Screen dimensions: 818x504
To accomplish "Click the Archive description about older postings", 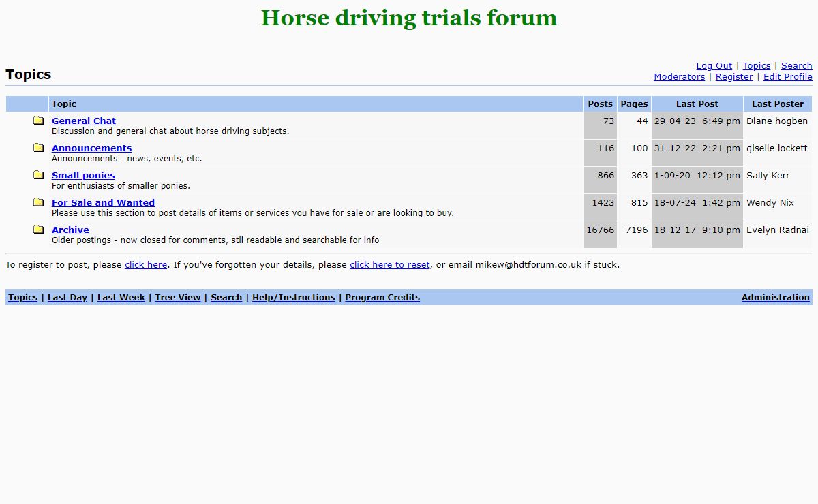I will (215, 240).
